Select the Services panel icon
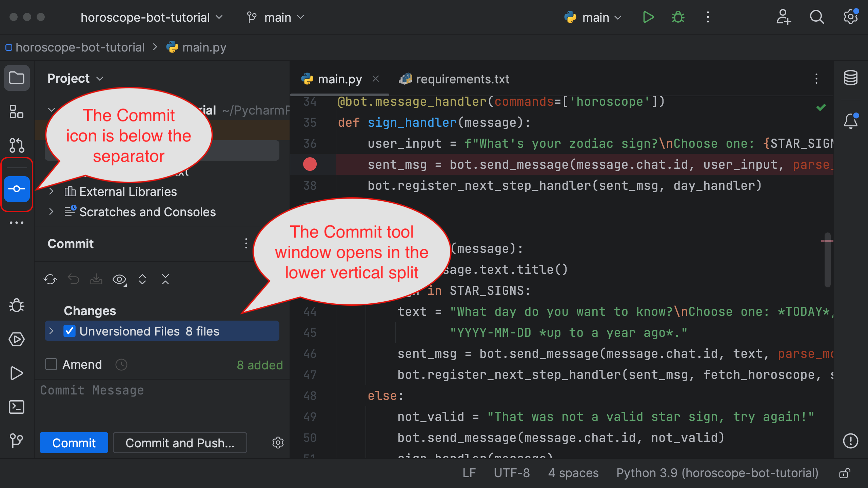The image size is (868, 488). coord(17,339)
